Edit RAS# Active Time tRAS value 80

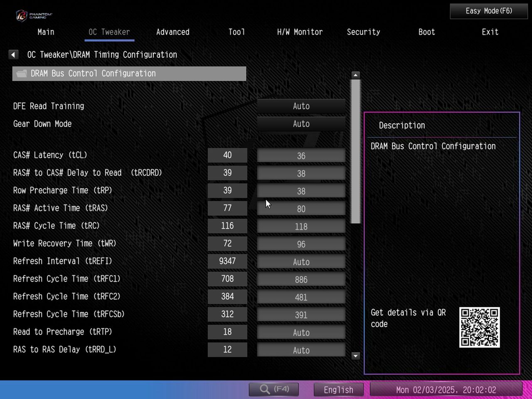[301, 209]
